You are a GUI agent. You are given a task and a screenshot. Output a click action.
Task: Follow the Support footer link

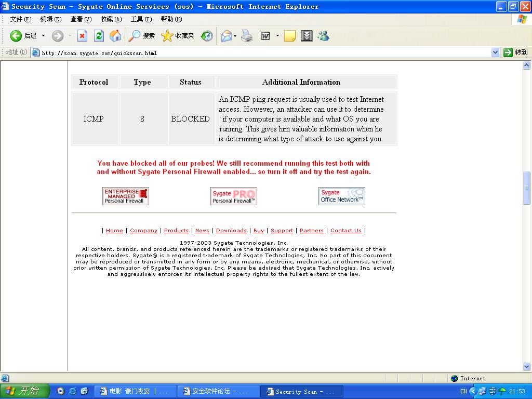[x=282, y=230]
